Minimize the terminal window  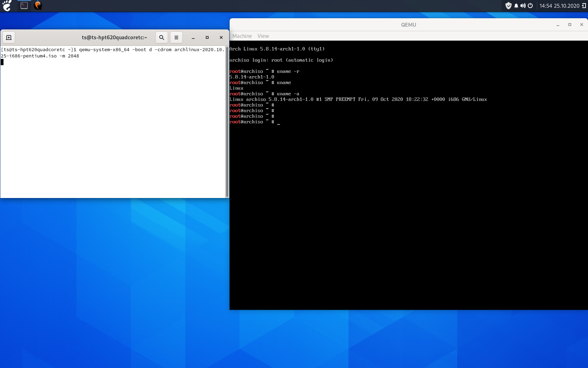[x=193, y=38]
